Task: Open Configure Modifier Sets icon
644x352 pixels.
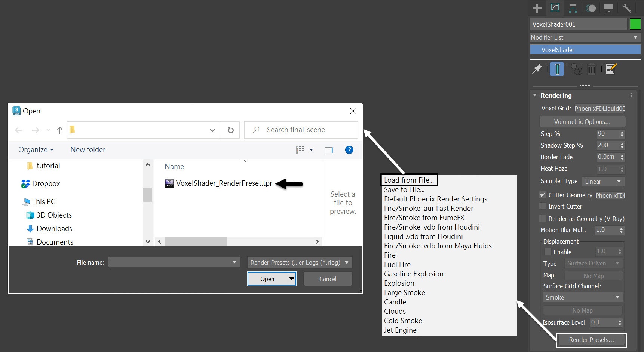Action: tap(611, 69)
